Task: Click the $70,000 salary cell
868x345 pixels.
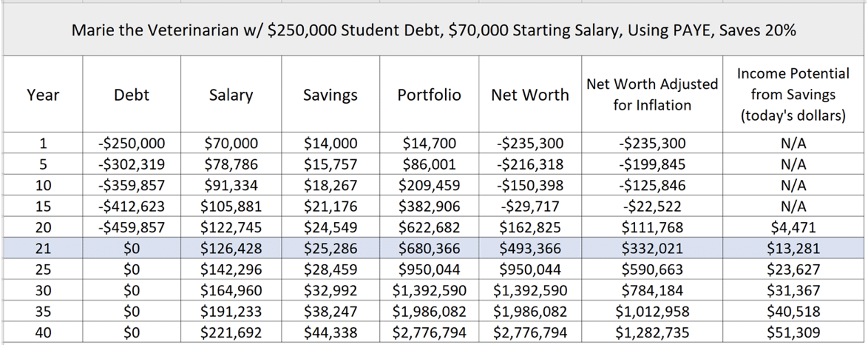Action: click(x=231, y=143)
